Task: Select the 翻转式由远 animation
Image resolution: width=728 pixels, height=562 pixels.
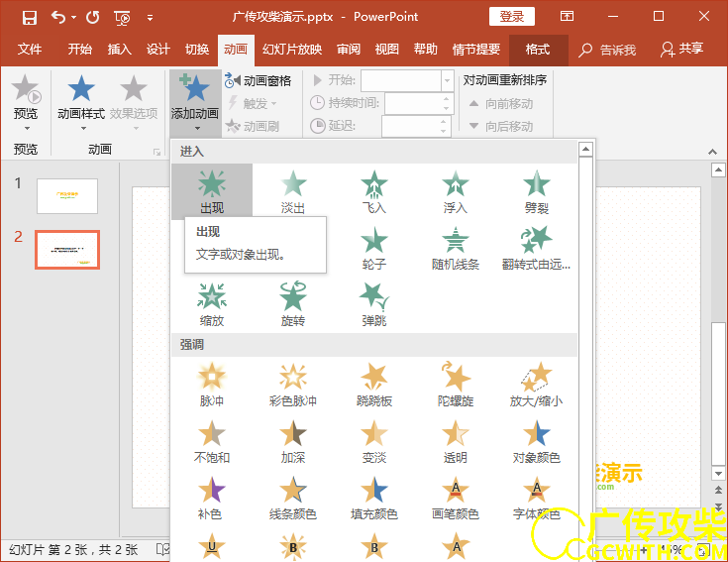Action: 536,248
